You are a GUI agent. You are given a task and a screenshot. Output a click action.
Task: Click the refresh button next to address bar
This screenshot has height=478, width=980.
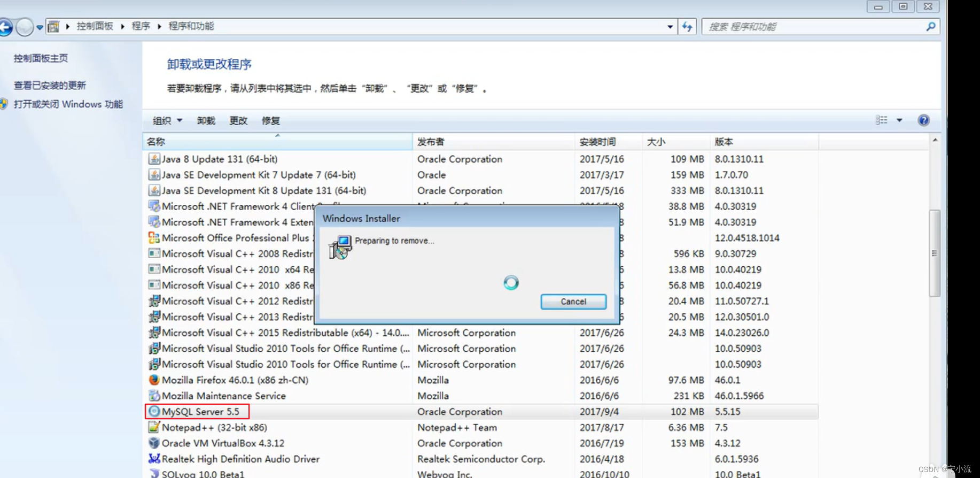687,27
